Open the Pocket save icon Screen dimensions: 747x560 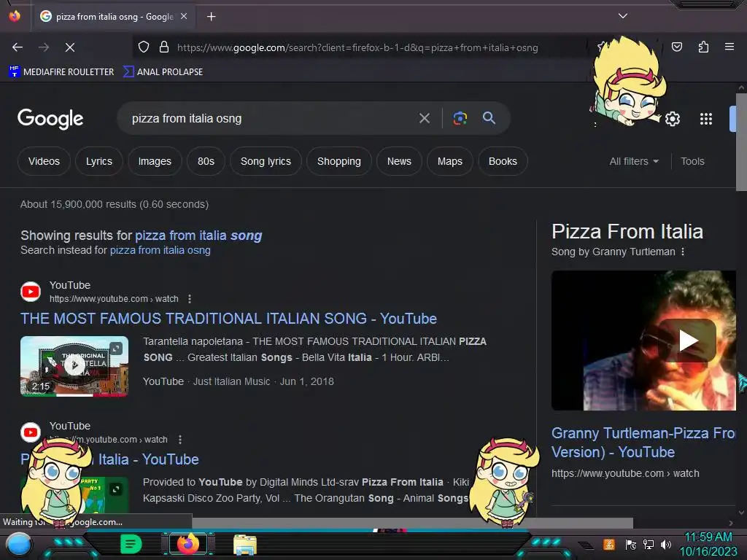[676, 47]
